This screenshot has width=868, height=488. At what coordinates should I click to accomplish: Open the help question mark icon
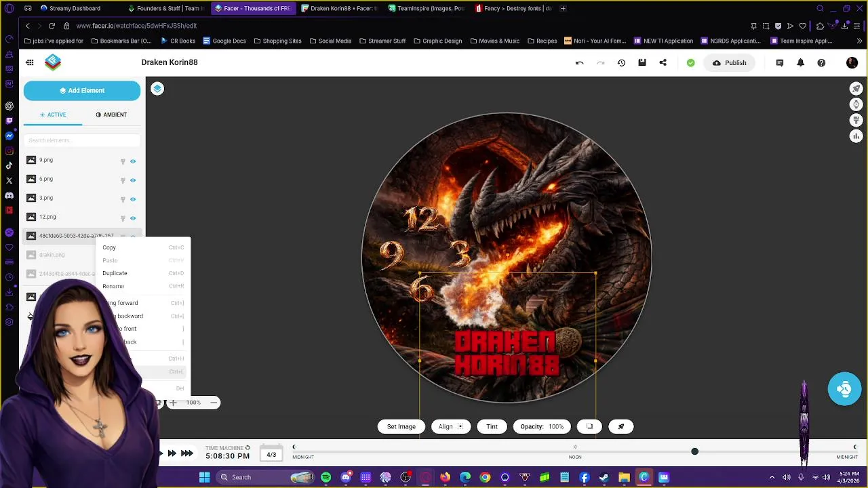click(821, 62)
